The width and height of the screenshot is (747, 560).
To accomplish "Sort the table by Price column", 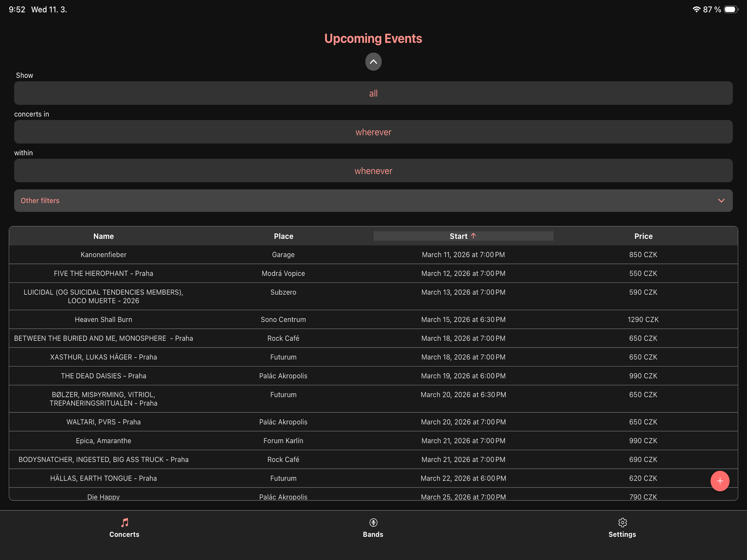I will [x=643, y=236].
